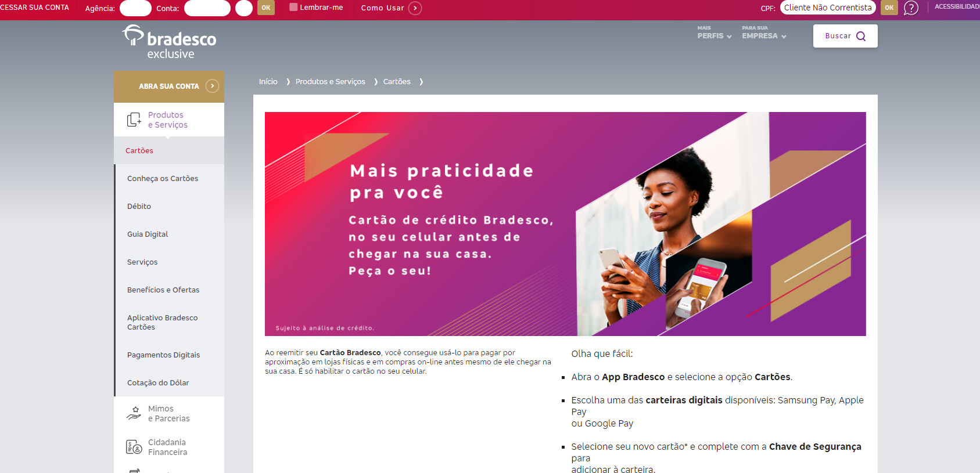Open the help question mark icon

click(911, 8)
